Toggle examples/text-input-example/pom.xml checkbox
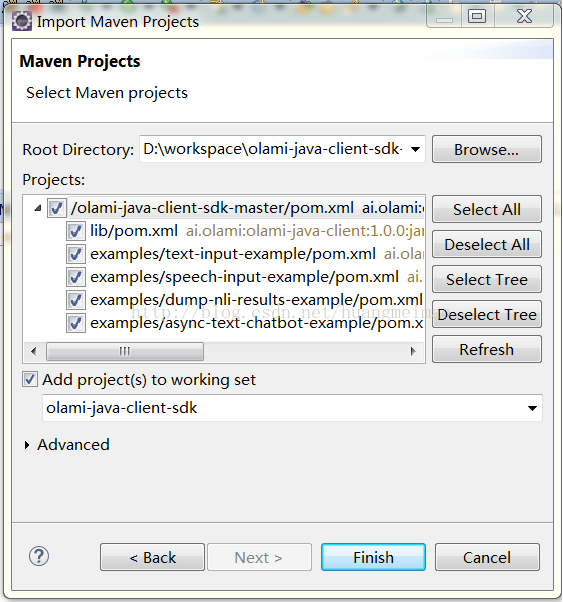 (x=75, y=254)
